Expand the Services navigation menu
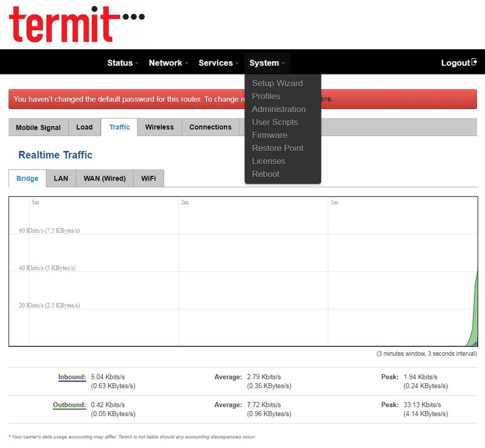Viewport: 485px width, 448px height. pos(218,63)
